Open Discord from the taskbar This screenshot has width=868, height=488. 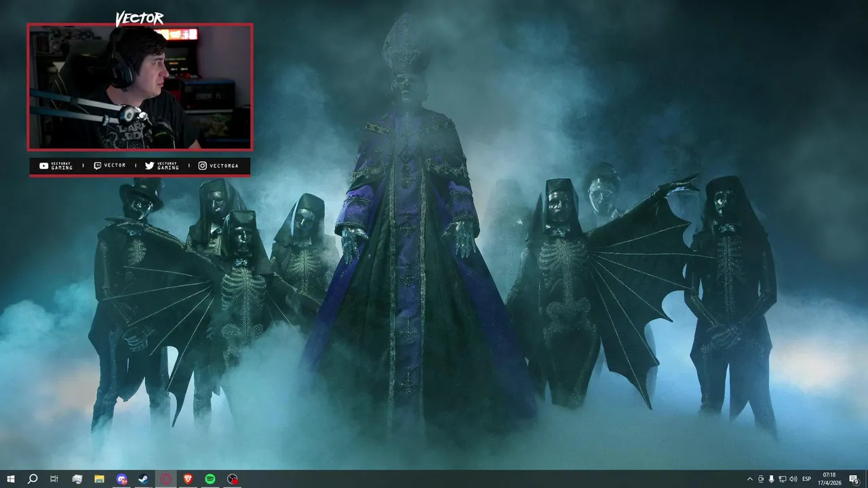121,479
